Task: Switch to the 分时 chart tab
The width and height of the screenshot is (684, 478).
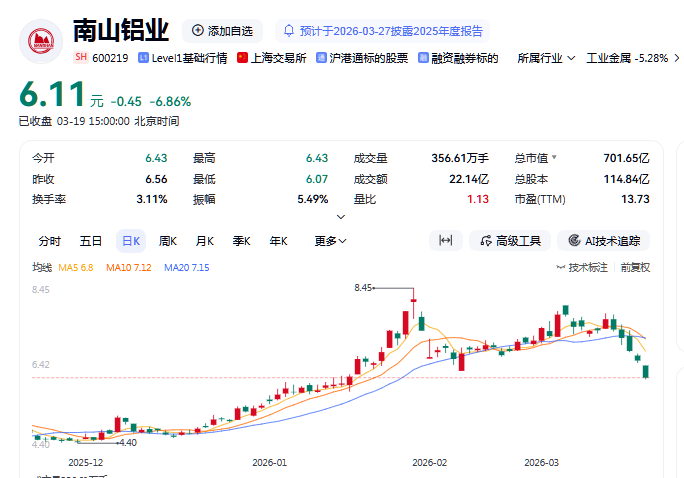Action: pyautogui.click(x=49, y=241)
